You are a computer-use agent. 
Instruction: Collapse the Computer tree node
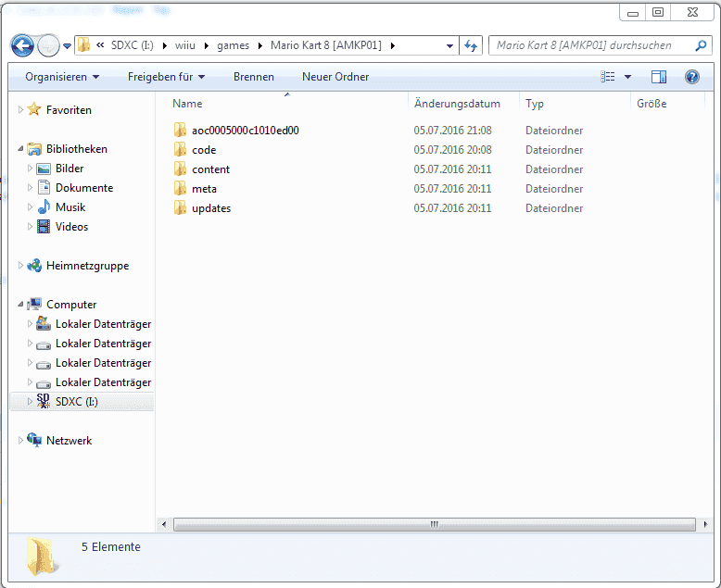(x=20, y=304)
